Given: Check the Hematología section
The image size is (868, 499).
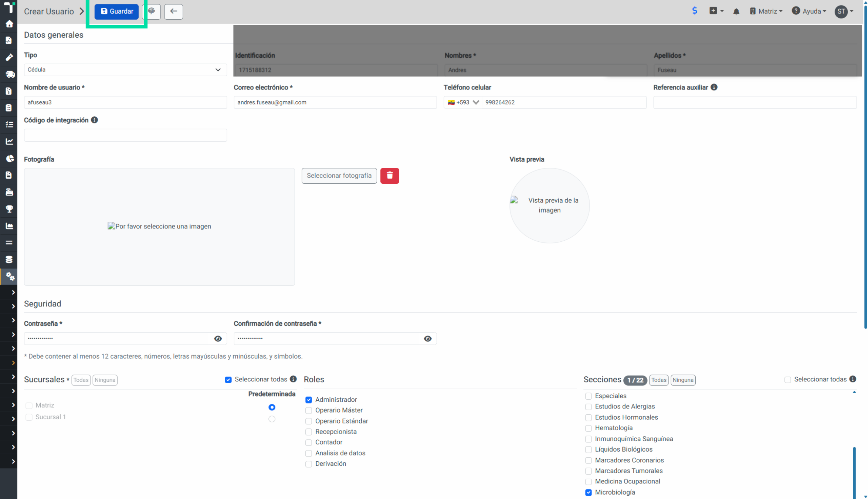Looking at the screenshot, I should coord(588,428).
